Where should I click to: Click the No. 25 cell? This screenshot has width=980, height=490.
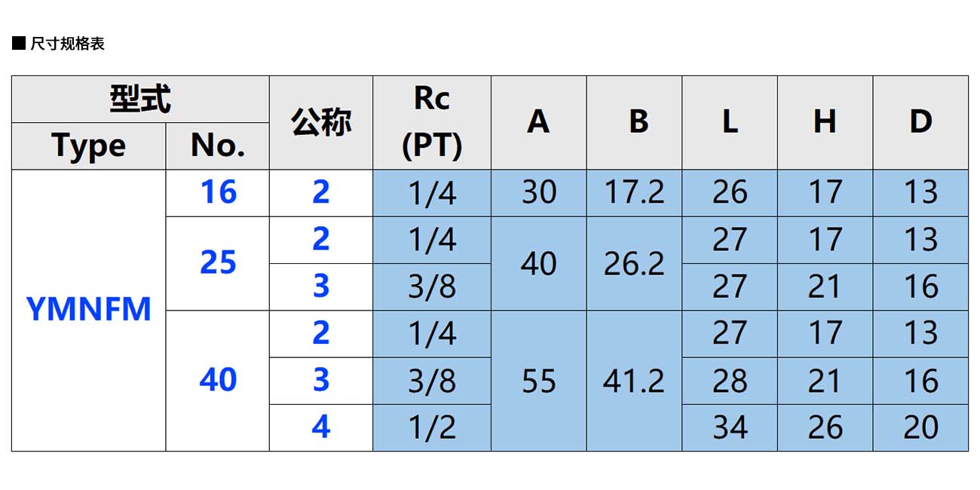[x=218, y=263]
